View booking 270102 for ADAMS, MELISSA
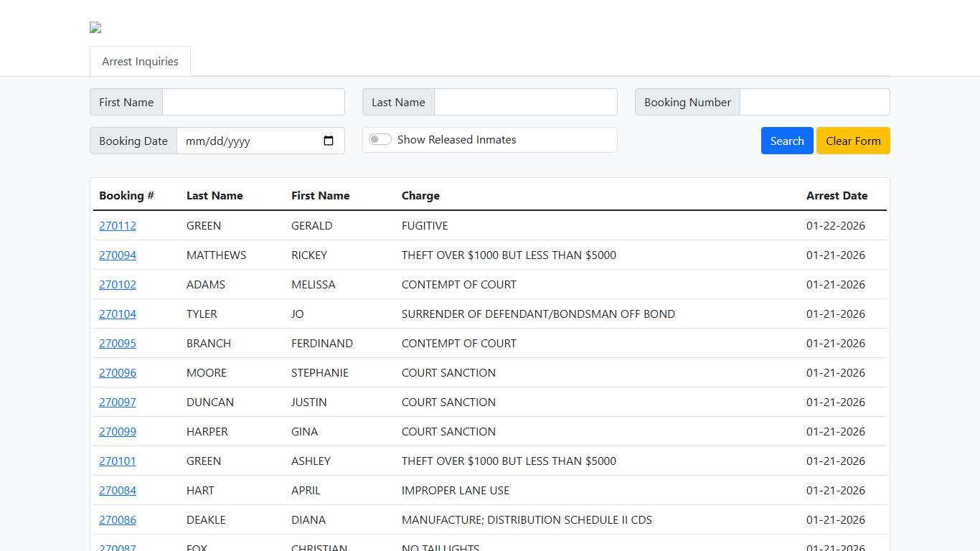This screenshot has height=551, width=980. click(x=117, y=284)
